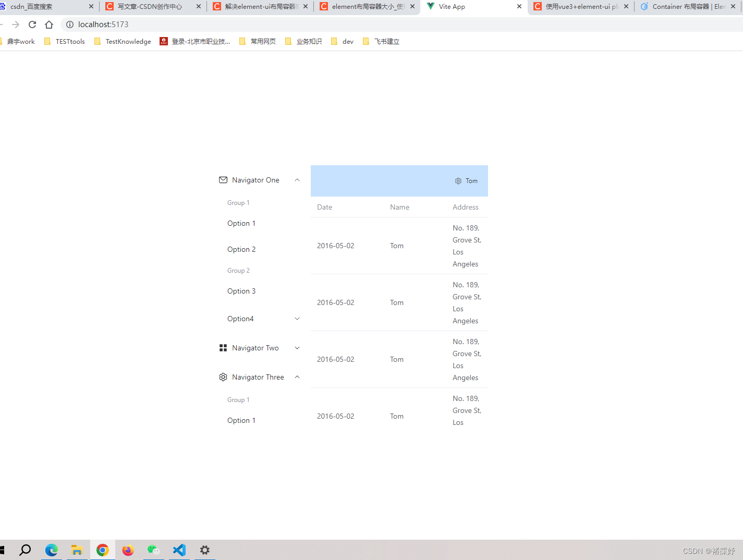Click the gear icon of Navigator Three

tap(223, 376)
